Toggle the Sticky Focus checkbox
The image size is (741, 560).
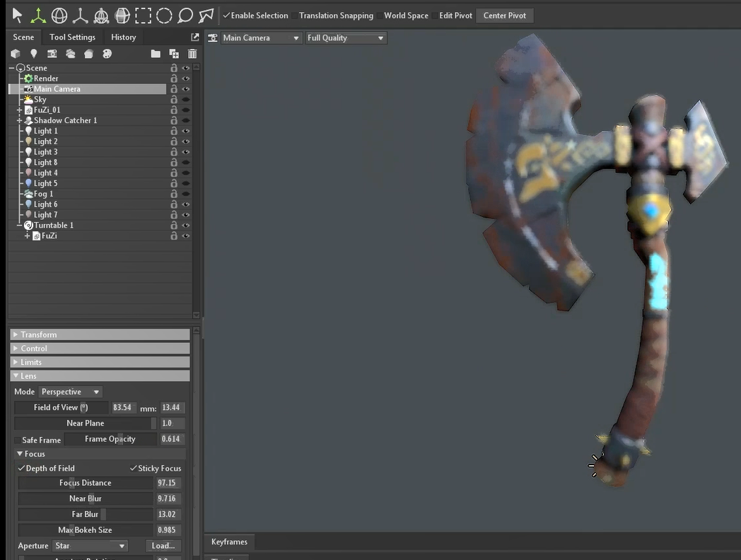133,468
